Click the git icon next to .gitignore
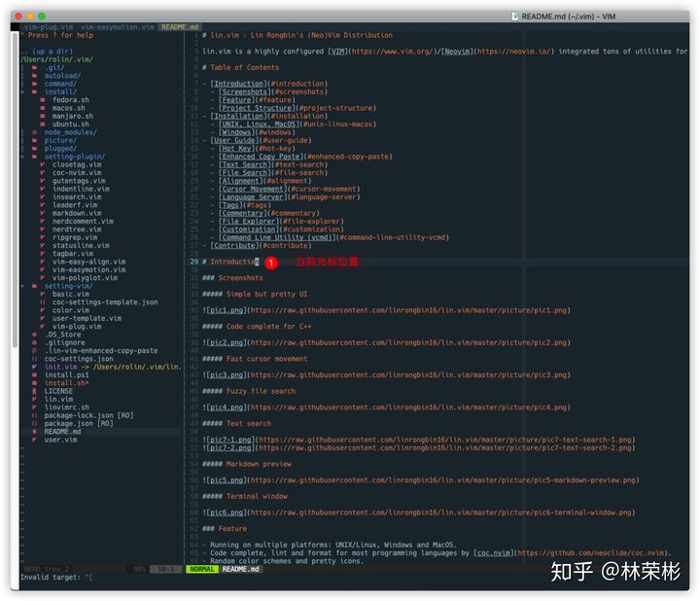 pyautogui.click(x=34, y=342)
